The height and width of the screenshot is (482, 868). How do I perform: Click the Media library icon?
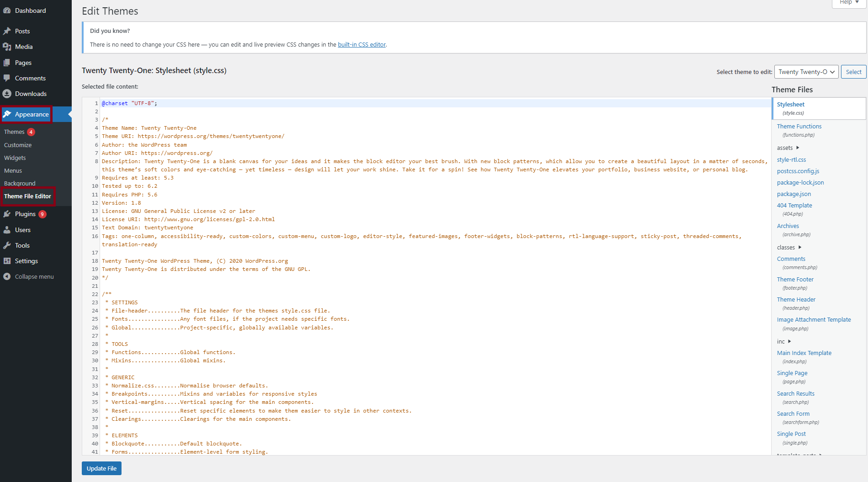(7, 47)
